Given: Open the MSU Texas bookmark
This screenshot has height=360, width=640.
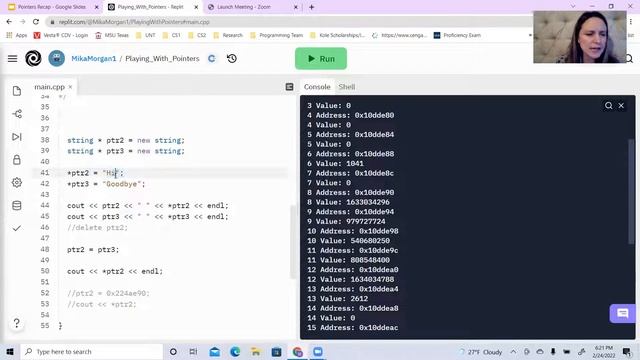Looking at the screenshot, I should click(x=112, y=36).
